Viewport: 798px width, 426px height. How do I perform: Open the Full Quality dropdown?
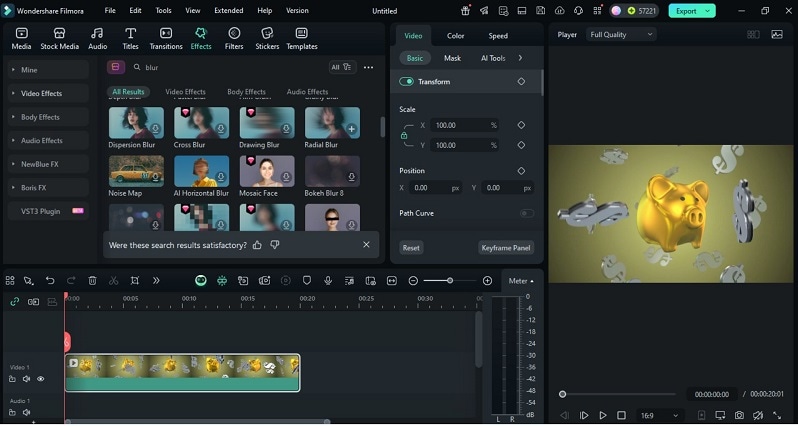pyautogui.click(x=621, y=35)
